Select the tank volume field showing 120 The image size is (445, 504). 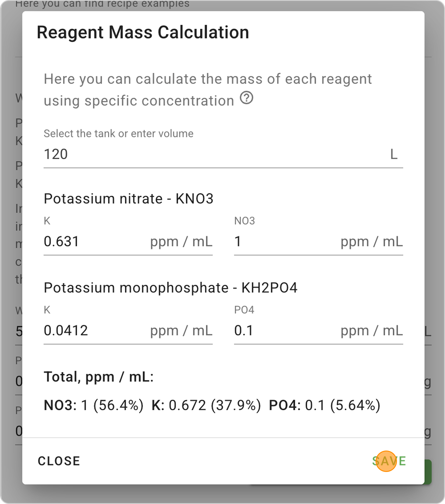click(223, 154)
